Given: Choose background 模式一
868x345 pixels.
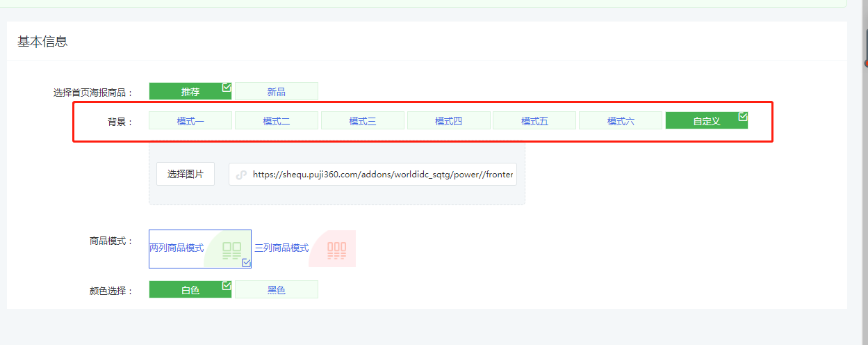Looking at the screenshot, I should coord(190,120).
